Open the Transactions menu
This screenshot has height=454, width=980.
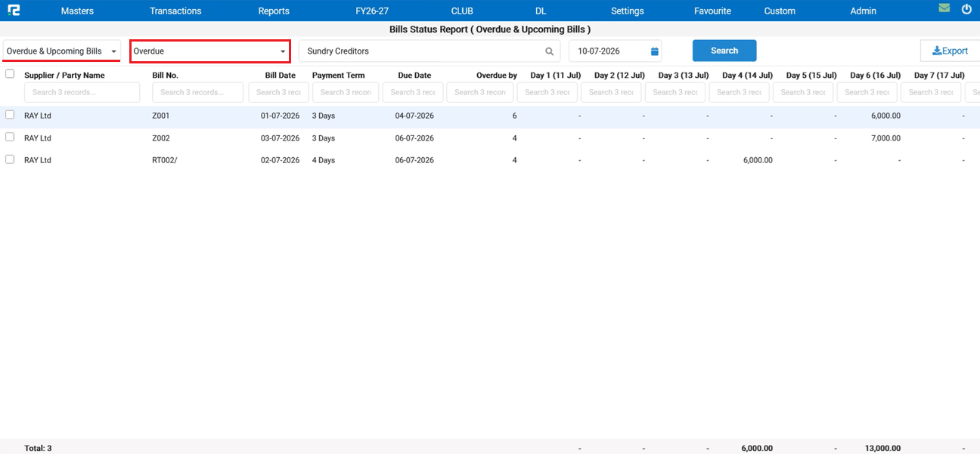coord(175,11)
